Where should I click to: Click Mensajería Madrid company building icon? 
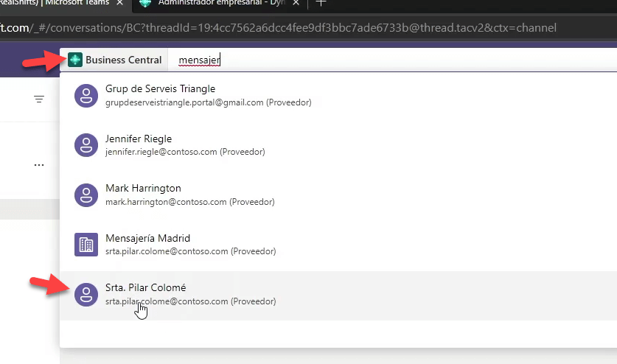tap(86, 245)
